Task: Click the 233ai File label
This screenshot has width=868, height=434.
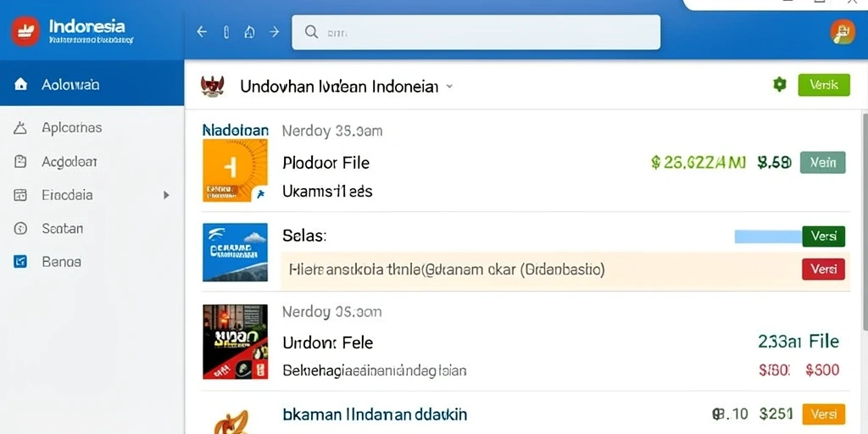Action: tap(798, 341)
